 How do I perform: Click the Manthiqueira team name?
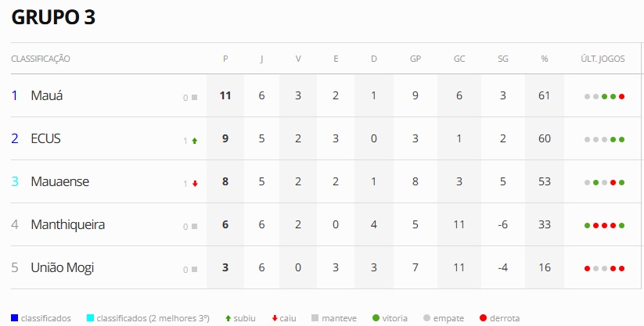[x=67, y=224]
